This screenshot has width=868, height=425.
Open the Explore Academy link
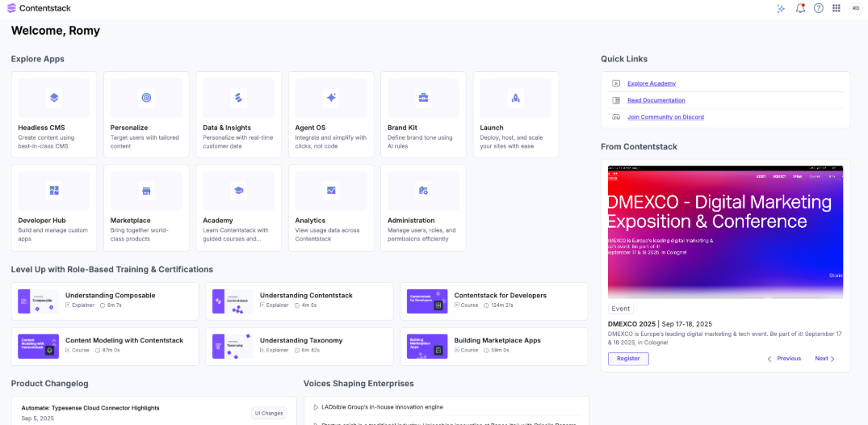click(x=652, y=84)
